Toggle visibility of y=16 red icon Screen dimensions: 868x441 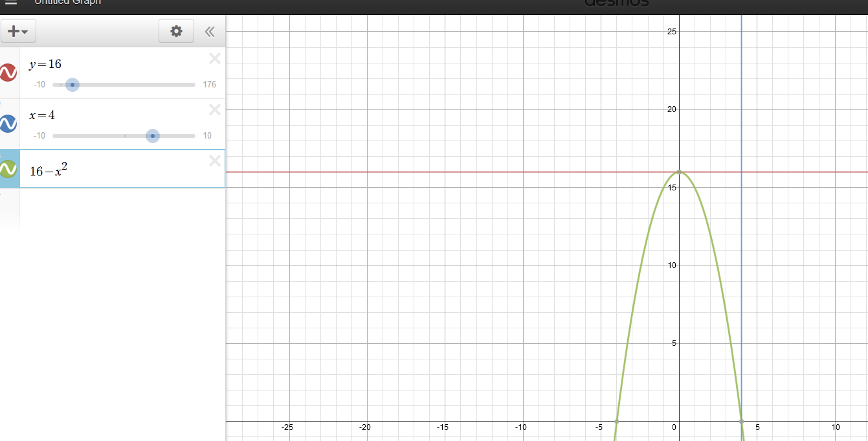pyautogui.click(x=8, y=73)
